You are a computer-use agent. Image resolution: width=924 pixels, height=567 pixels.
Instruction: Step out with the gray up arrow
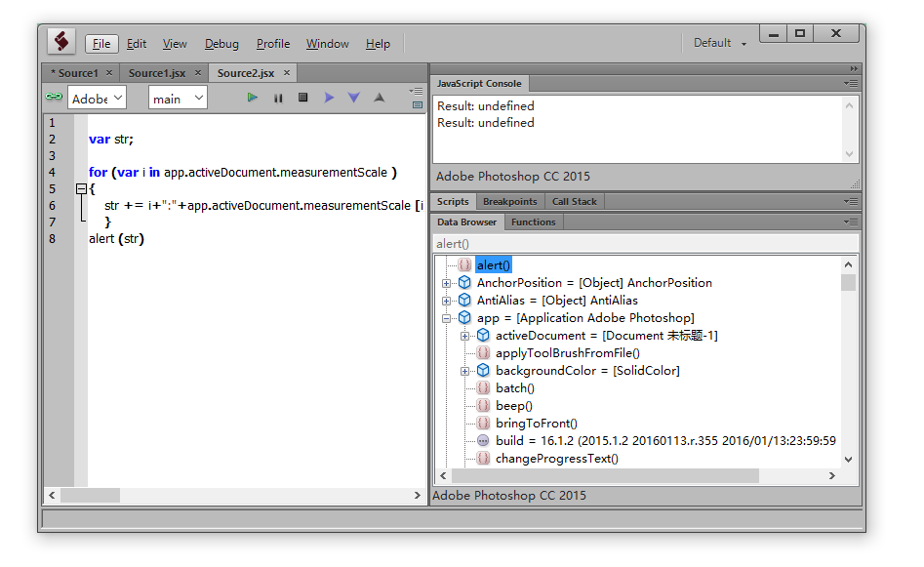coord(380,98)
